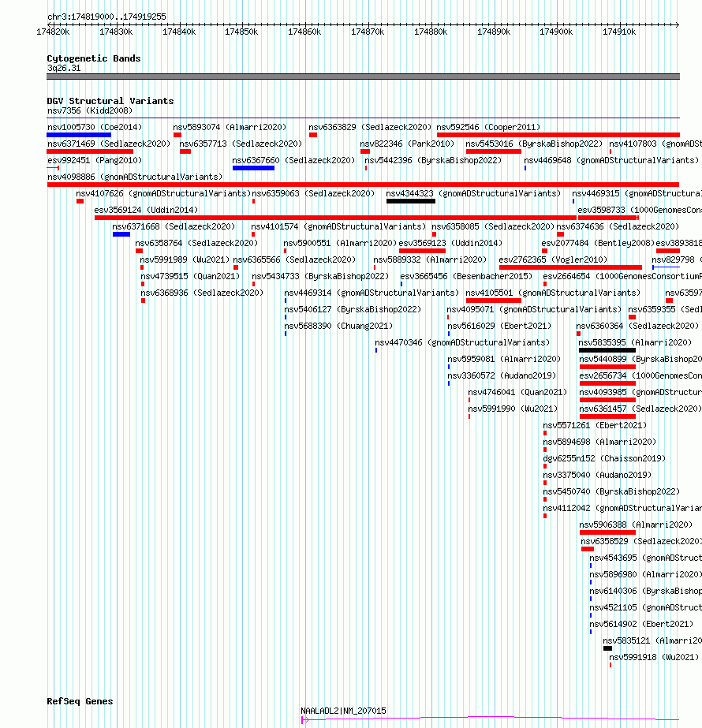Open nsv5434733 (ByrskaBishop2022) variant

(320, 276)
